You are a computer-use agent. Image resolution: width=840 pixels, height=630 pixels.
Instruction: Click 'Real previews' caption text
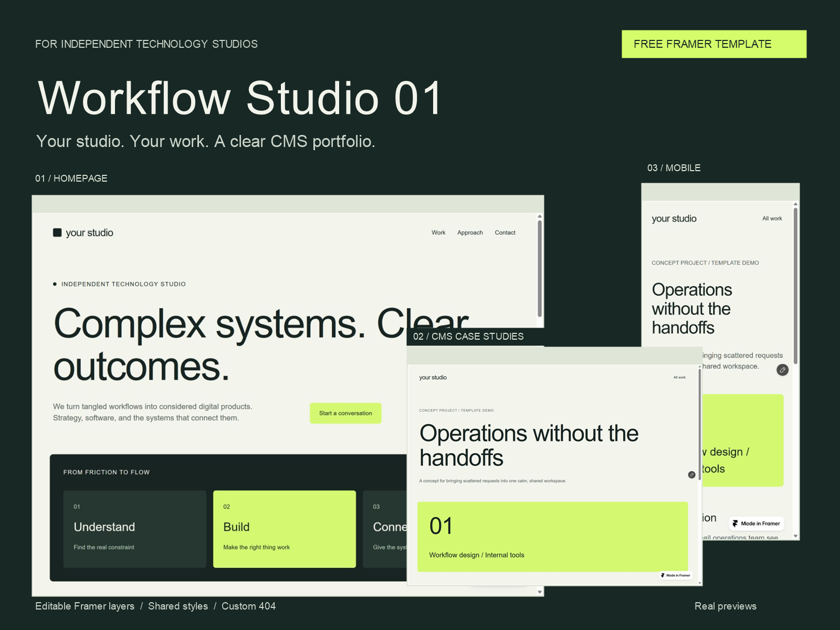pyautogui.click(x=726, y=606)
